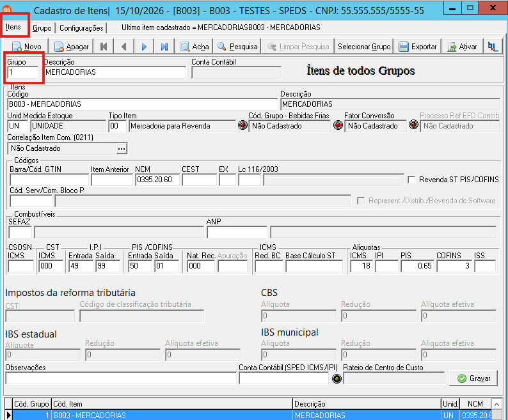Viewport: 508px width, 420px height.
Task: Click the Base Cálculo ST field
Action: [x=314, y=266]
